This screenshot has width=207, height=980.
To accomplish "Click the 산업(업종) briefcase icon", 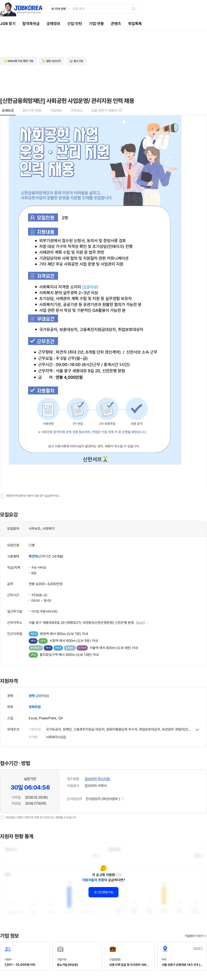I will (x=113, y=949).
